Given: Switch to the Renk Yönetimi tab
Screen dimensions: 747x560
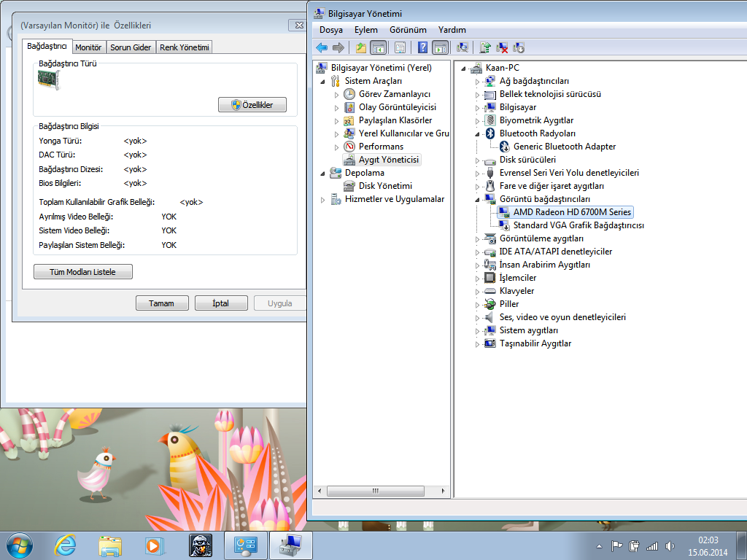Looking at the screenshot, I should coord(185,47).
